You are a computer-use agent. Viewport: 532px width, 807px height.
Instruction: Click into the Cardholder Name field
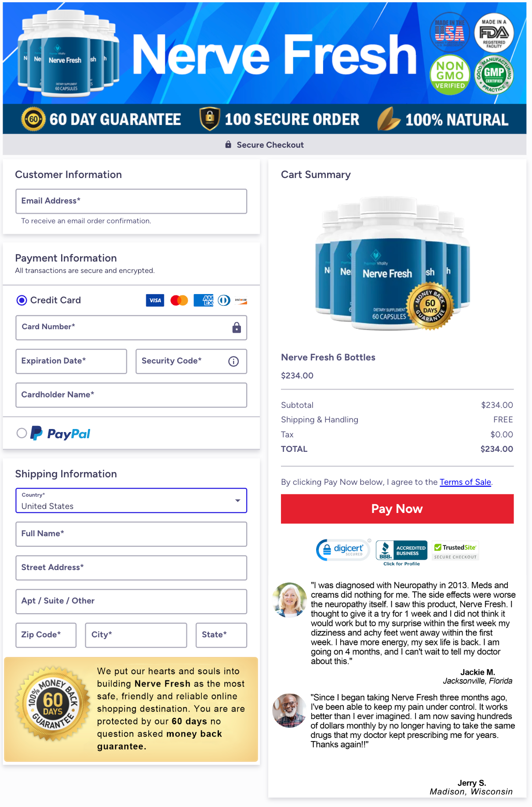131,395
